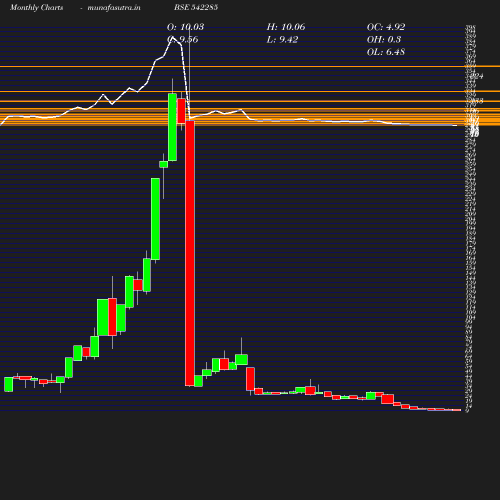500x500 pixels.
Task: Click the 'L: 9.42' low value
Action: coord(282,40)
